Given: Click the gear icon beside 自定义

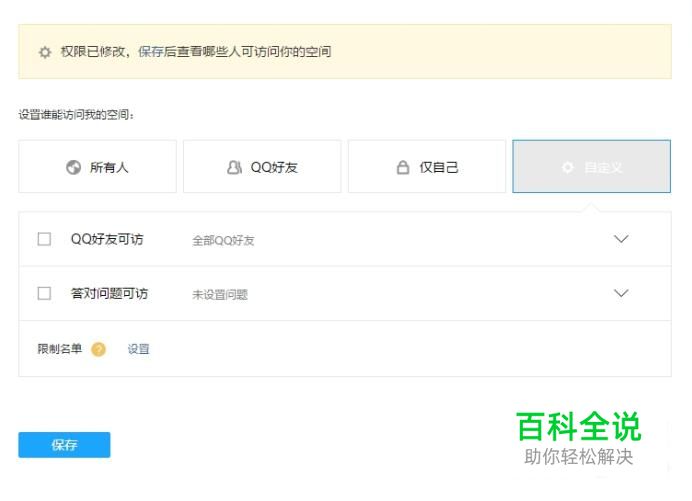Looking at the screenshot, I should coord(568,168).
